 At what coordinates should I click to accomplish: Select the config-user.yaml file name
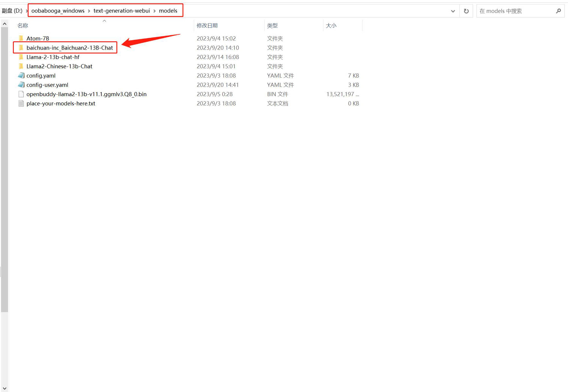pos(47,85)
